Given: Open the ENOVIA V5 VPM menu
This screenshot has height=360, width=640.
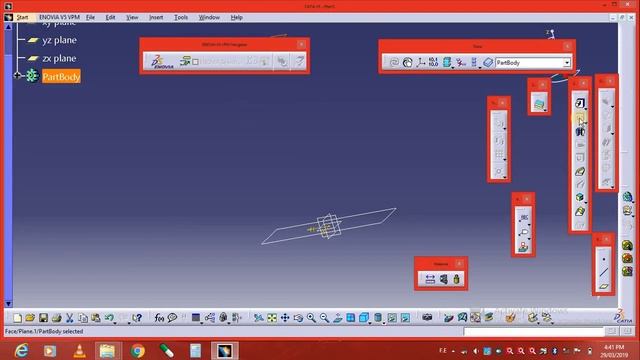Looking at the screenshot, I should pos(59,17).
